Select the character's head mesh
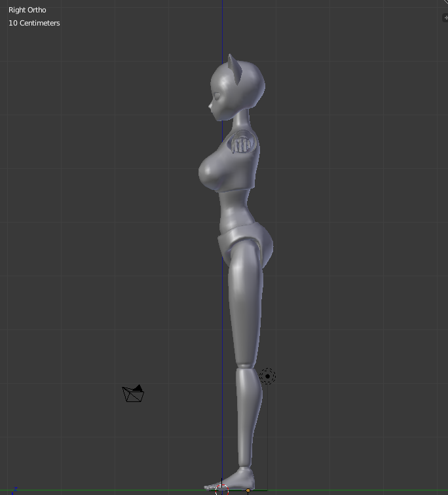This screenshot has width=448, height=495. coord(237,92)
